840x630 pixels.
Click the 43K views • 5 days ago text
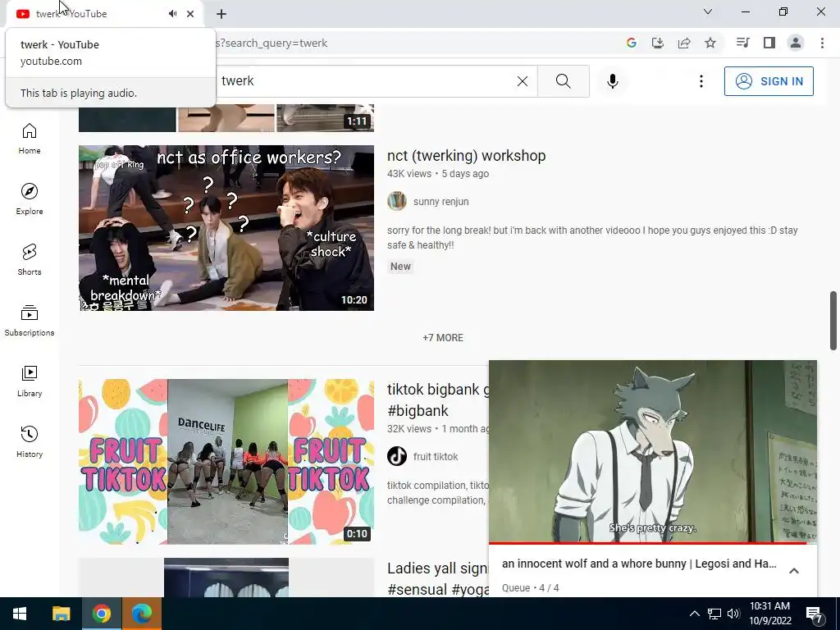[438, 174]
